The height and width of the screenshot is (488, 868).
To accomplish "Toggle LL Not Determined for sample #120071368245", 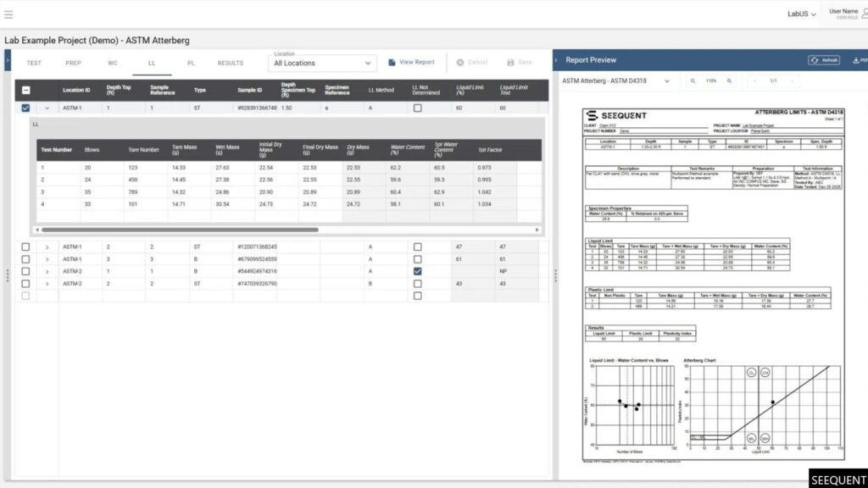I will tap(417, 247).
